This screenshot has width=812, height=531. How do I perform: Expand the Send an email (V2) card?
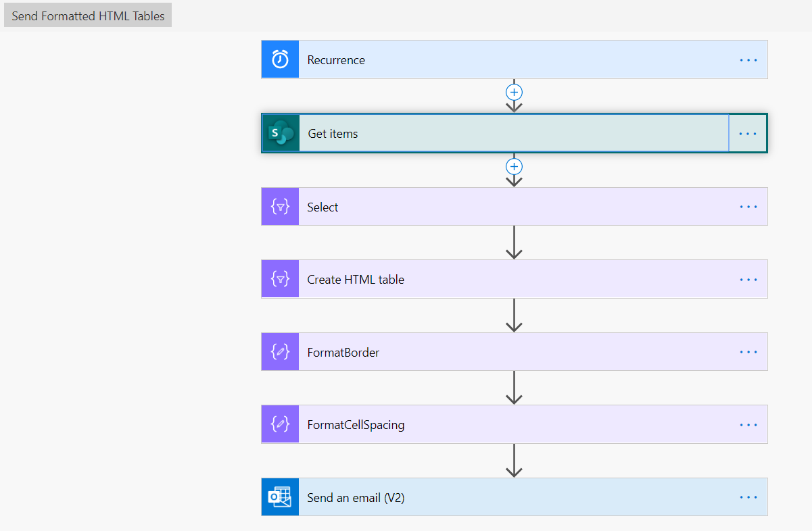[x=515, y=497]
